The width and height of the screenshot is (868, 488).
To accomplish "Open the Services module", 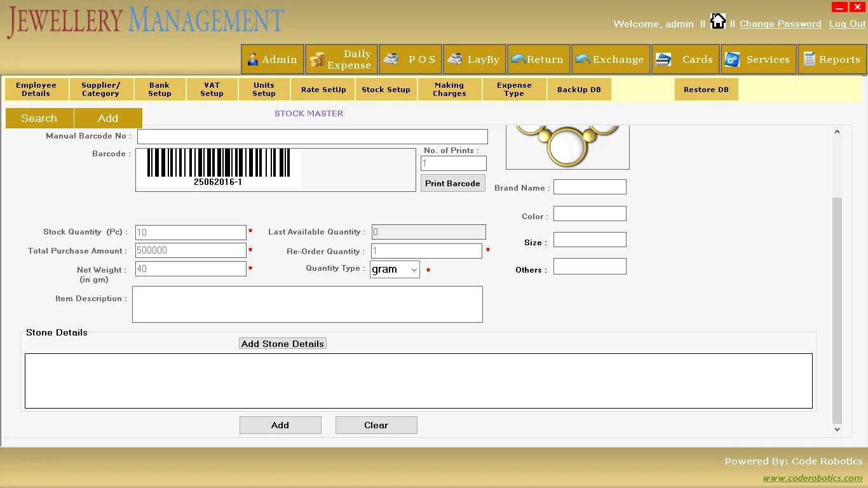I will point(759,59).
